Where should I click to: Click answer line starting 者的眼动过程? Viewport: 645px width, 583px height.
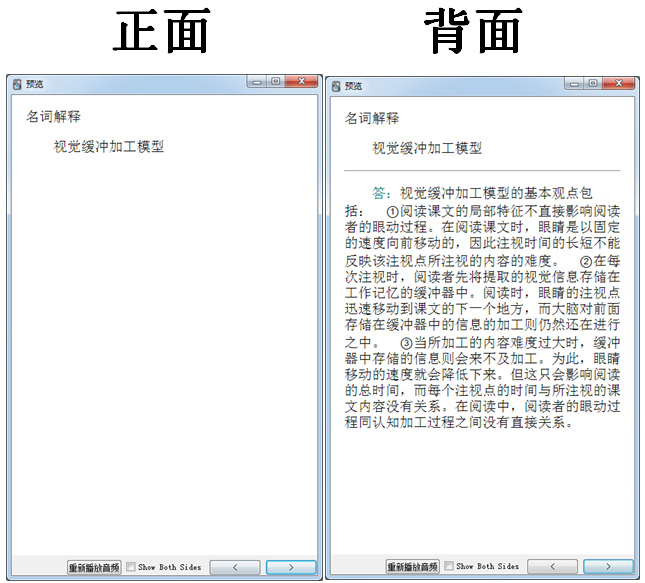(x=482, y=227)
